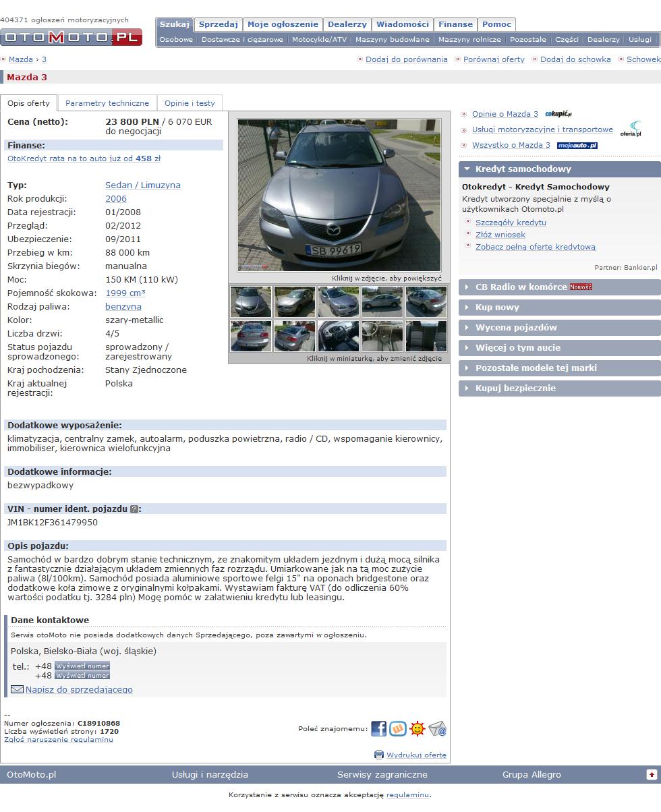Click the 2006 production year link
Viewport: 661px width, 812px height.
116,198
